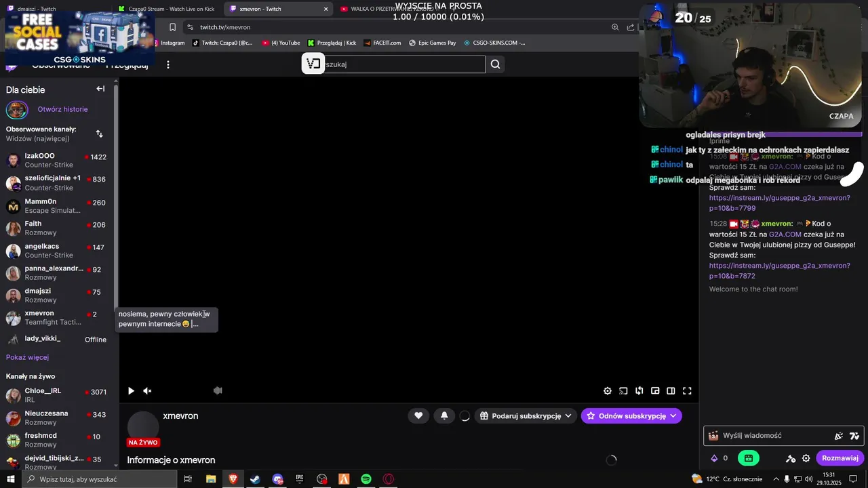Open Faith channel in sidebar
This screenshot has height=488, width=868.
58,228
